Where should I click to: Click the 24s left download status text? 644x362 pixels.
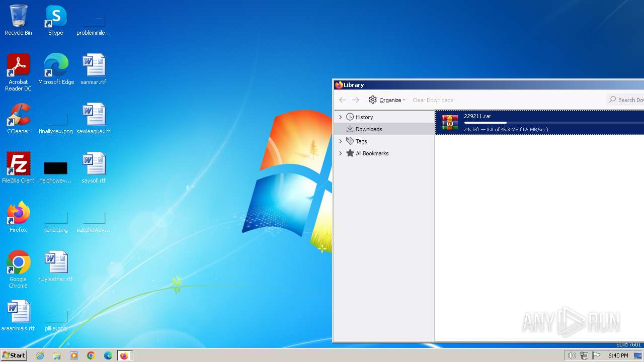click(506, 130)
